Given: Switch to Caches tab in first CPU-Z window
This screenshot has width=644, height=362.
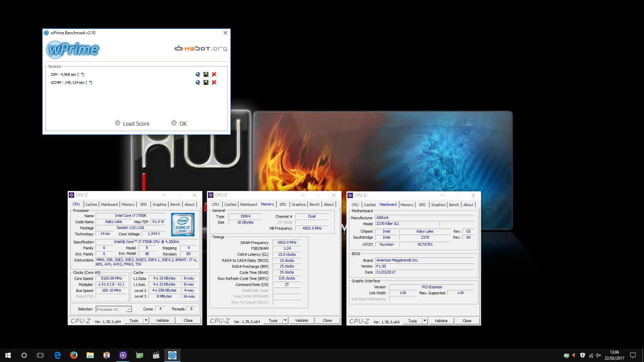Looking at the screenshot, I should pyautogui.click(x=91, y=204).
